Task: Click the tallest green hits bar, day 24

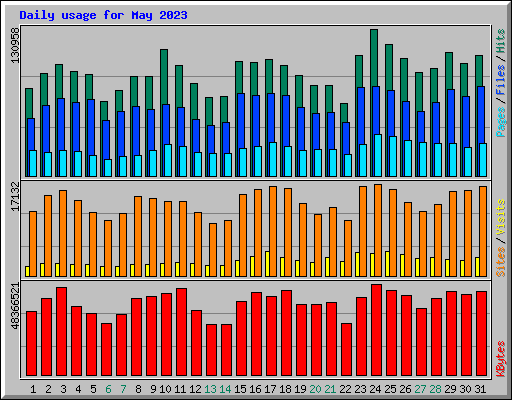Action: [x=374, y=57]
